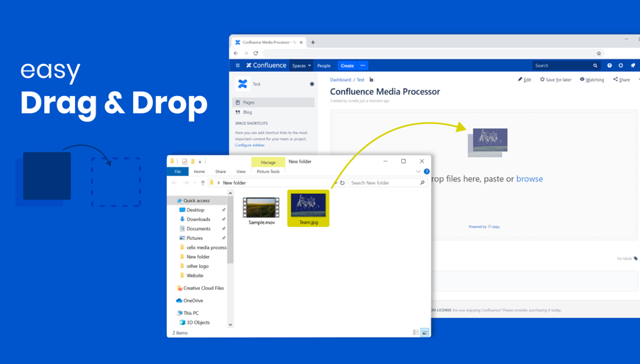The image size is (640, 364).
Task: Select This PC in the navigation pane
Action: click(x=190, y=313)
